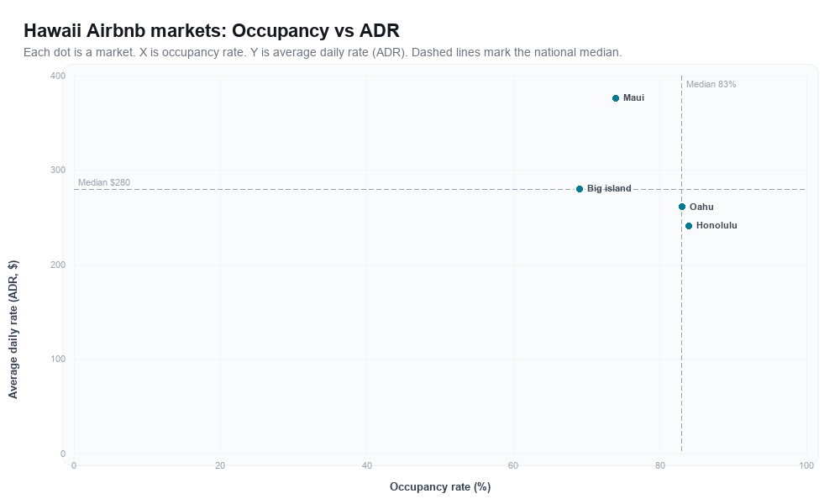Click the y-axis tick label 300

click(x=58, y=171)
